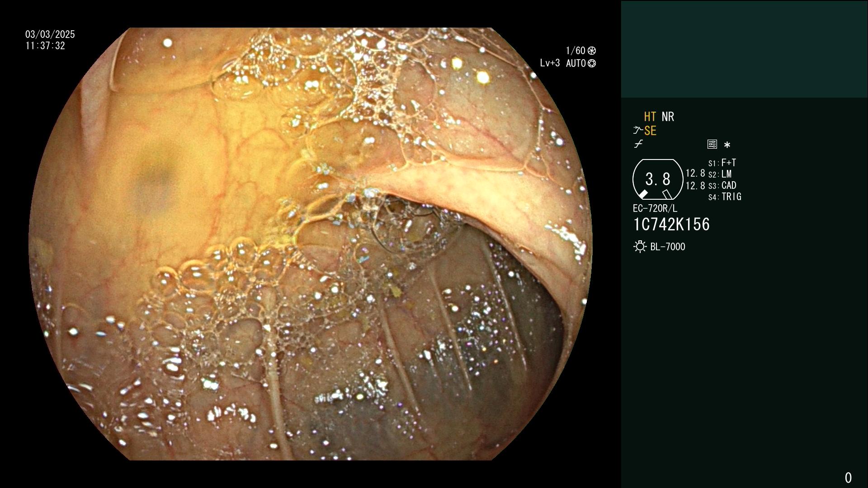This screenshot has height=488, width=868.
Task: Click the light source lamp icon
Action: [640, 247]
